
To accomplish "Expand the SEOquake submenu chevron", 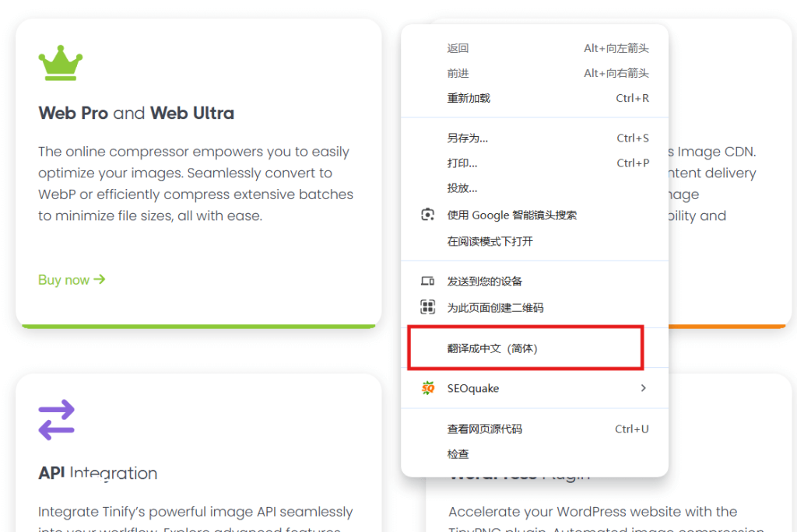I will click(x=643, y=387).
